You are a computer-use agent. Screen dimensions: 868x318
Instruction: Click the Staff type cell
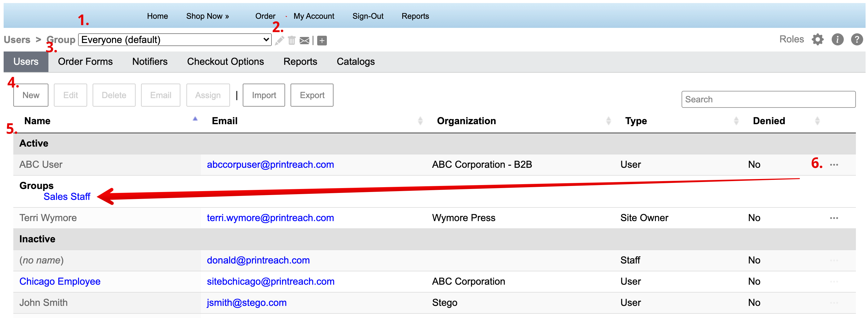(630, 261)
